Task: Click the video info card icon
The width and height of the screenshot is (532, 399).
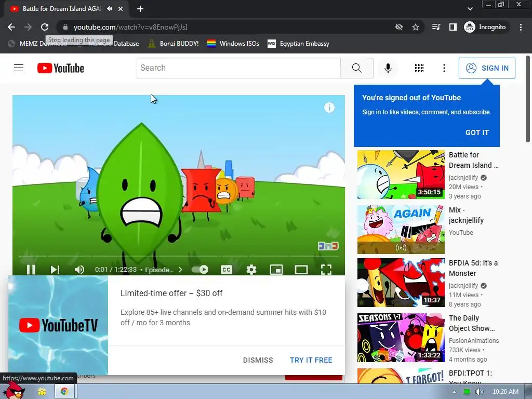Action: [329, 108]
